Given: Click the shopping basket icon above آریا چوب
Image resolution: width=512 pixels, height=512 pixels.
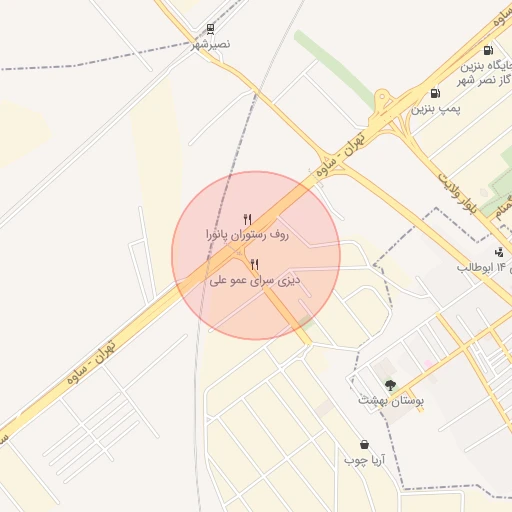Looking at the screenshot, I should (364, 444).
